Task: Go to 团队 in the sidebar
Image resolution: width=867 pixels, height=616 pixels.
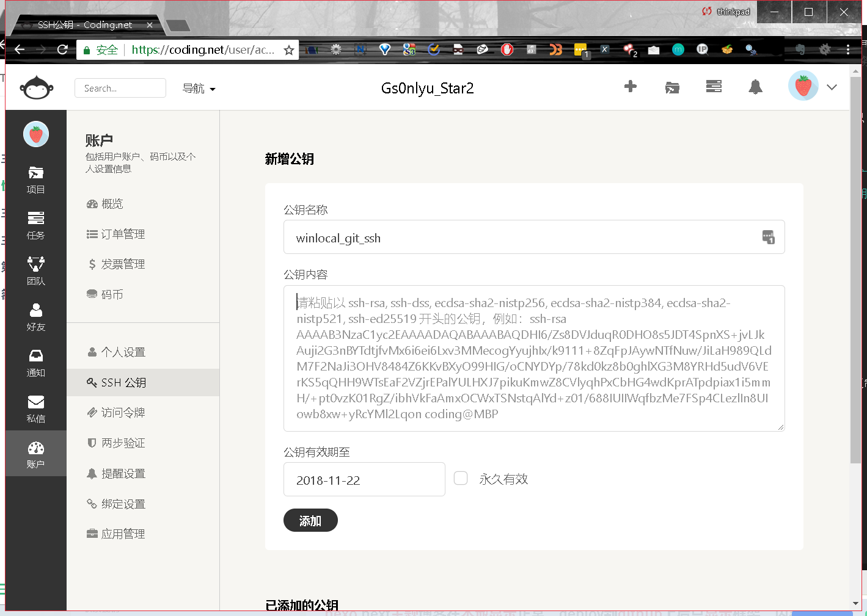Action: pyautogui.click(x=35, y=271)
